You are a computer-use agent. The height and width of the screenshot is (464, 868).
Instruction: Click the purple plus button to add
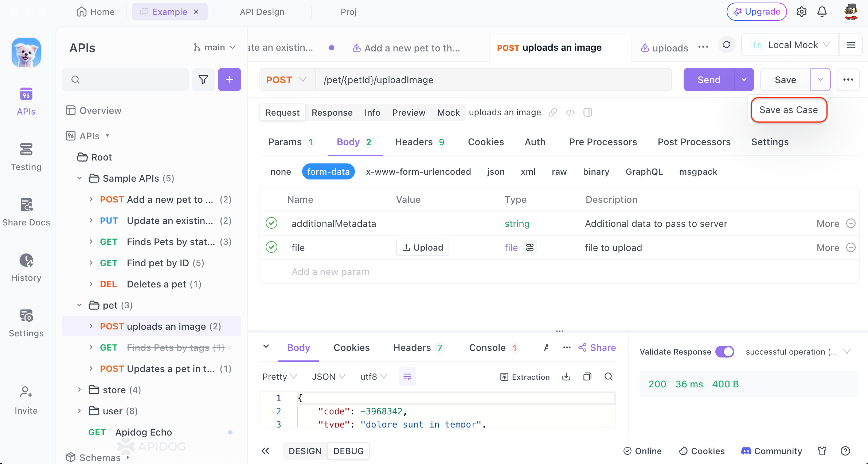(230, 80)
